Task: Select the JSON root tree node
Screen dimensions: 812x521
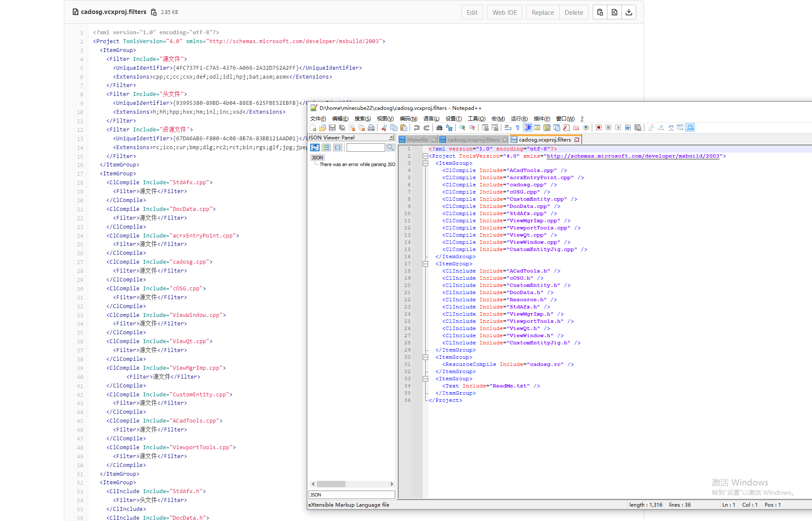Action: (317, 158)
